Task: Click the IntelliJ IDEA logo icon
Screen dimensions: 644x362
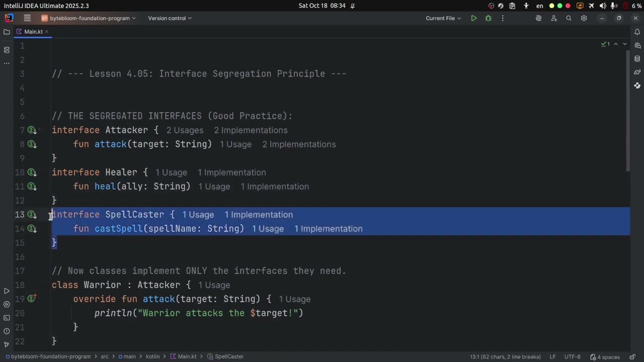Action: point(9,18)
